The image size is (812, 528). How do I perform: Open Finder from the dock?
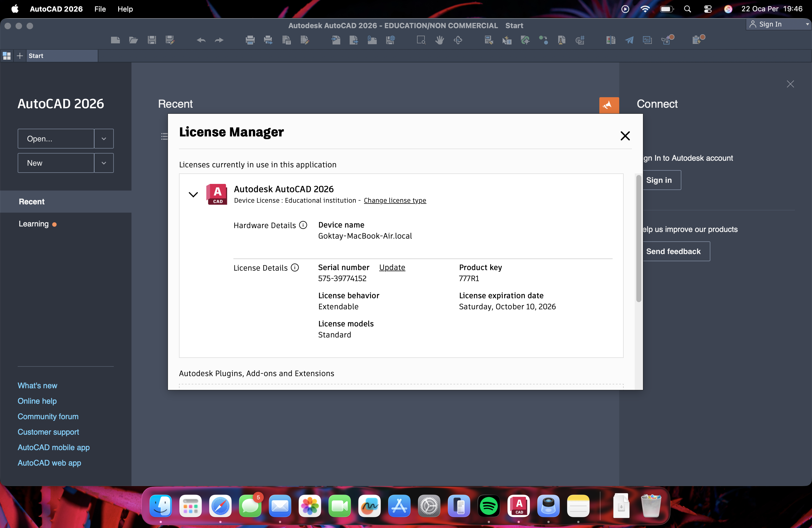[x=161, y=506]
